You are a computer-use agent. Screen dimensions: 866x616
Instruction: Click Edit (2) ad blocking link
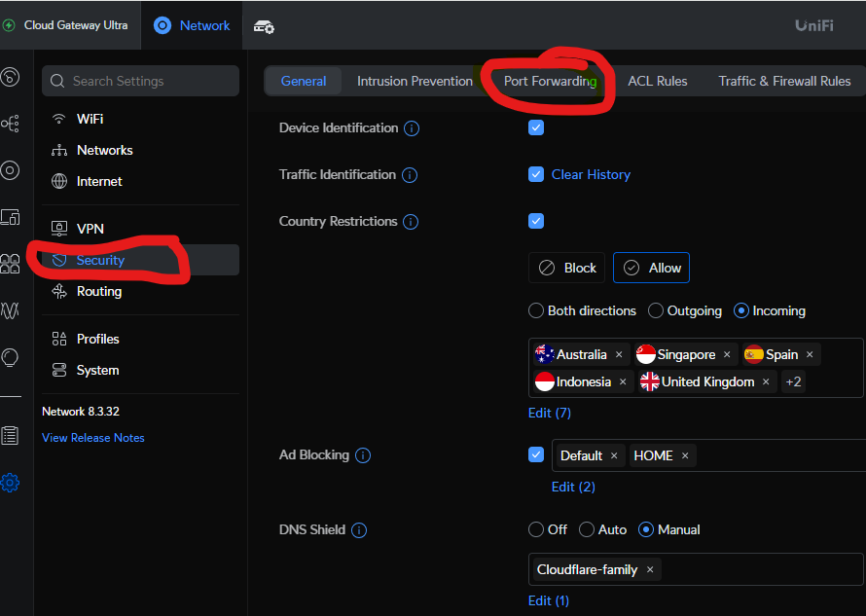pyautogui.click(x=573, y=487)
